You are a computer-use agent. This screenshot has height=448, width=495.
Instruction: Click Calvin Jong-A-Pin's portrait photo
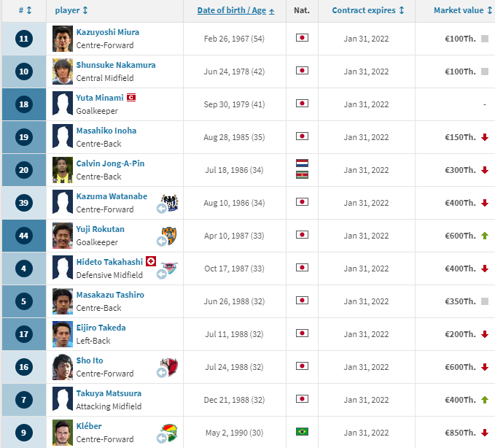[63, 170]
